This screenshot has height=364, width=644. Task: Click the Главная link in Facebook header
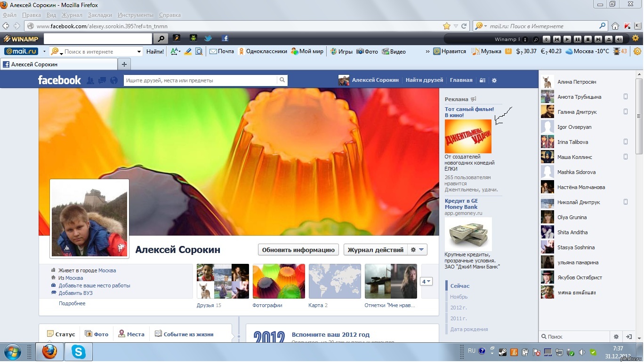click(461, 80)
